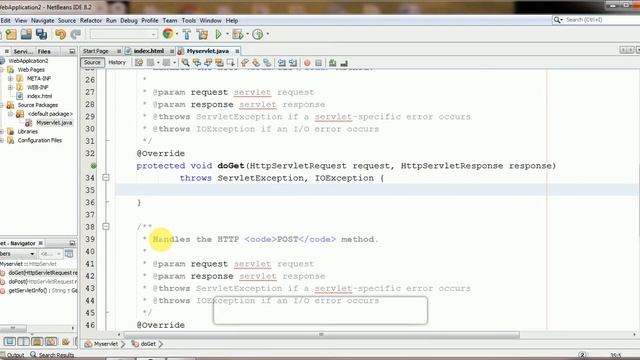Switch to History view button
This screenshot has height=360, width=640.
117,62
